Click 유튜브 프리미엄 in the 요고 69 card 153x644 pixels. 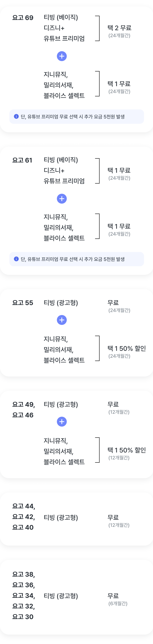tap(64, 39)
